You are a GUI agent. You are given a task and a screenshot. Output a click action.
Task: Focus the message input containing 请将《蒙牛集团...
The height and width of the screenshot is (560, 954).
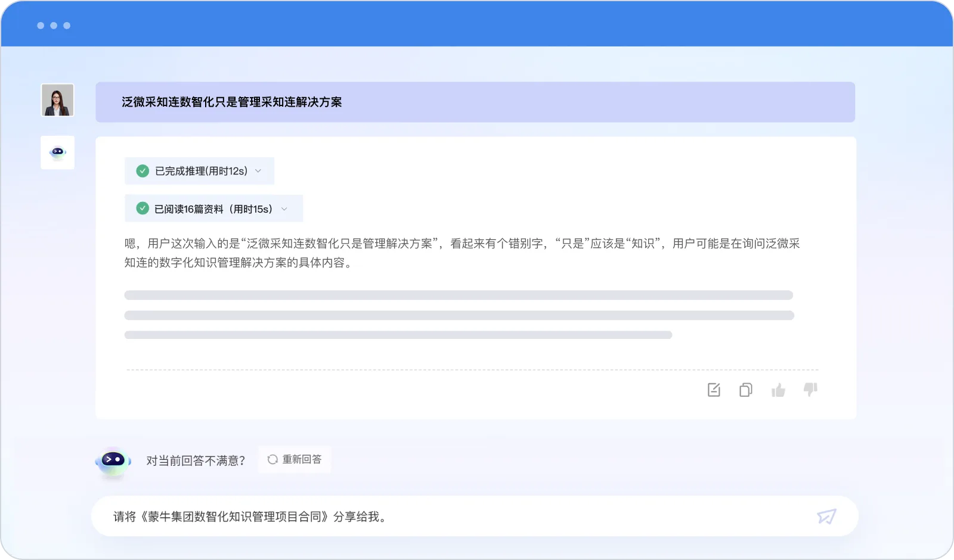[475, 516]
